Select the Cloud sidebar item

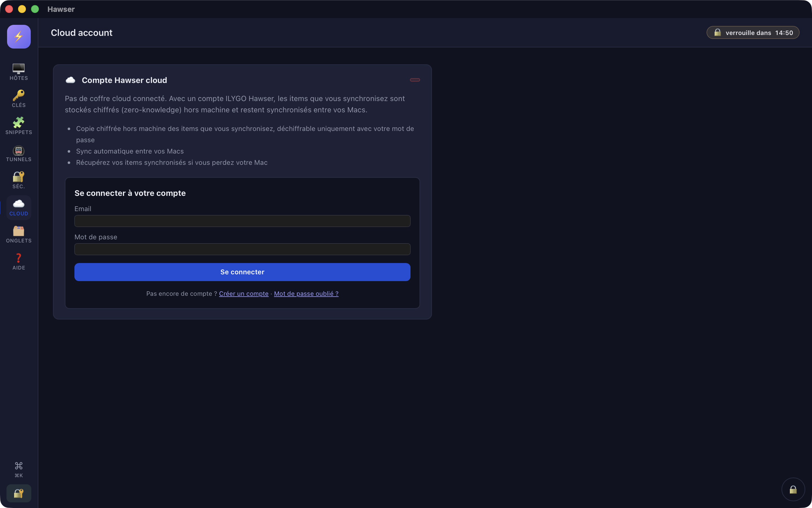tap(19, 207)
